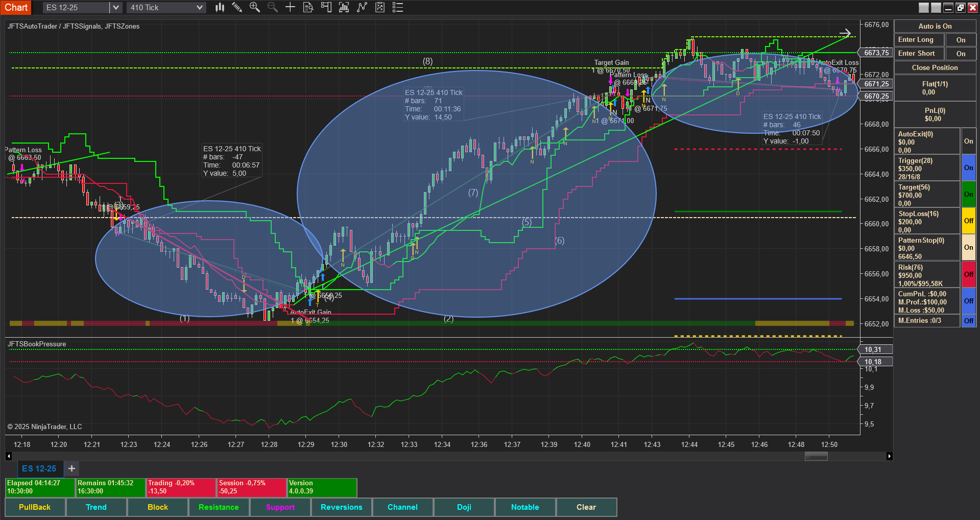Click the zoom out magnifier
The height and width of the screenshot is (520, 980).
pos(272,7)
